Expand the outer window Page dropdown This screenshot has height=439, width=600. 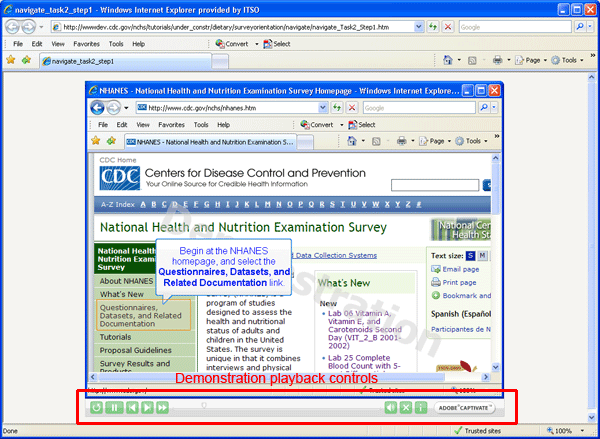545,60
